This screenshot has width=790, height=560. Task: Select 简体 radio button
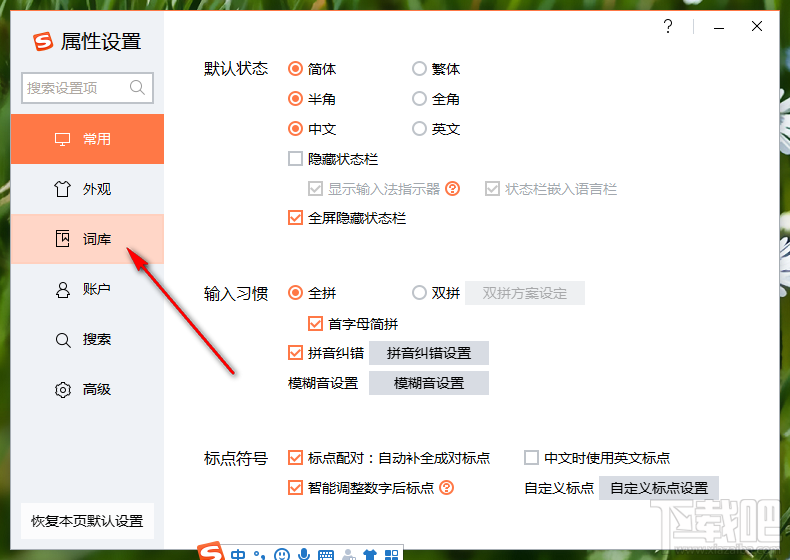(295, 69)
